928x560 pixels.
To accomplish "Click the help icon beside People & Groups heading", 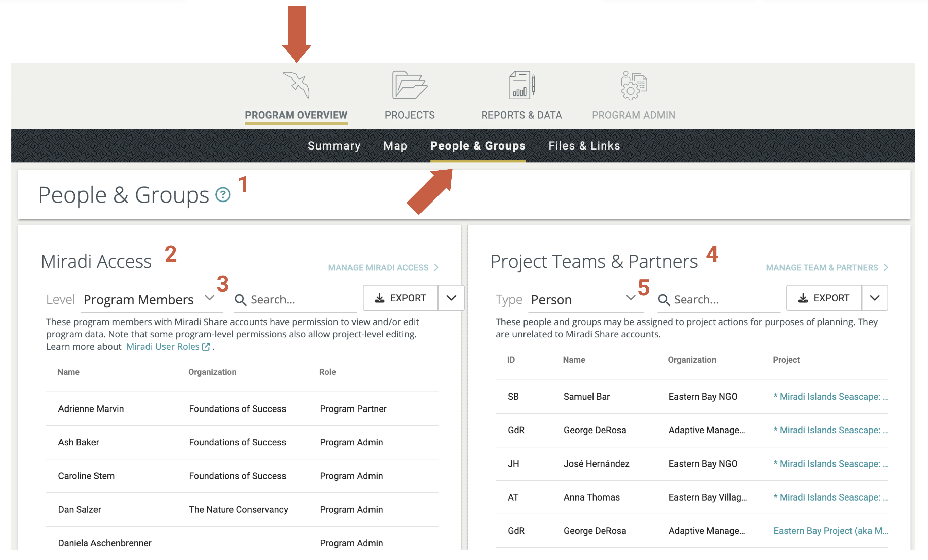I will tap(223, 195).
